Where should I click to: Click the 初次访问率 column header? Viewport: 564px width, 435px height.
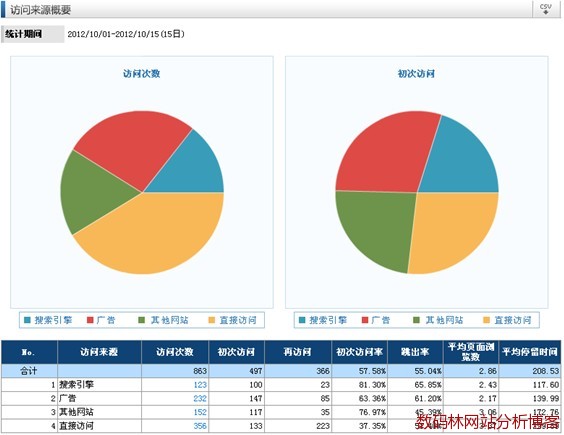359,352
